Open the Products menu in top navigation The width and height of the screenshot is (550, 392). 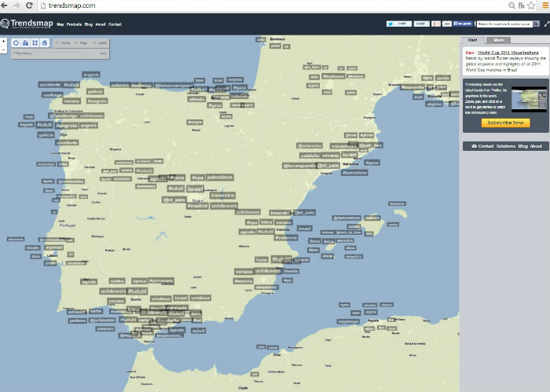(x=74, y=24)
